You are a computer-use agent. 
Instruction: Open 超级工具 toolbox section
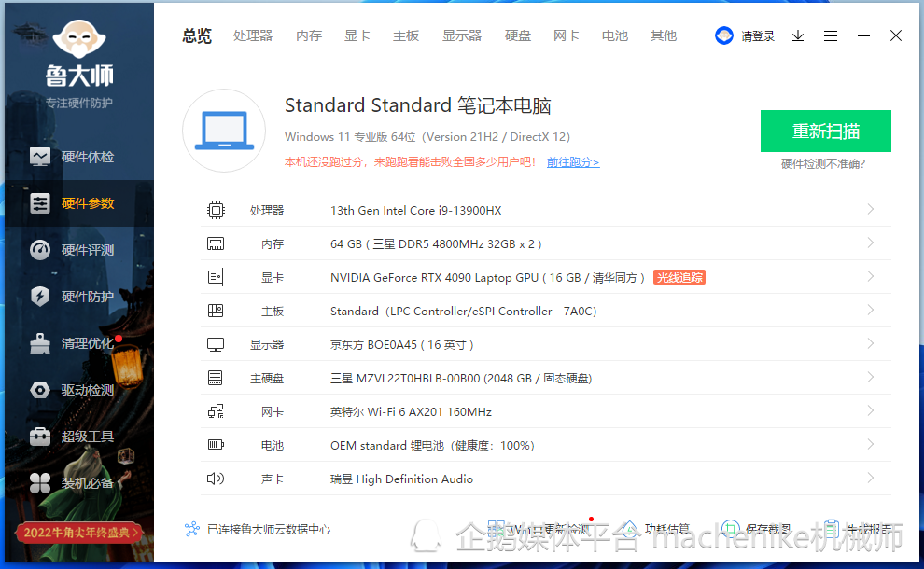pyautogui.click(x=72, y=436)
